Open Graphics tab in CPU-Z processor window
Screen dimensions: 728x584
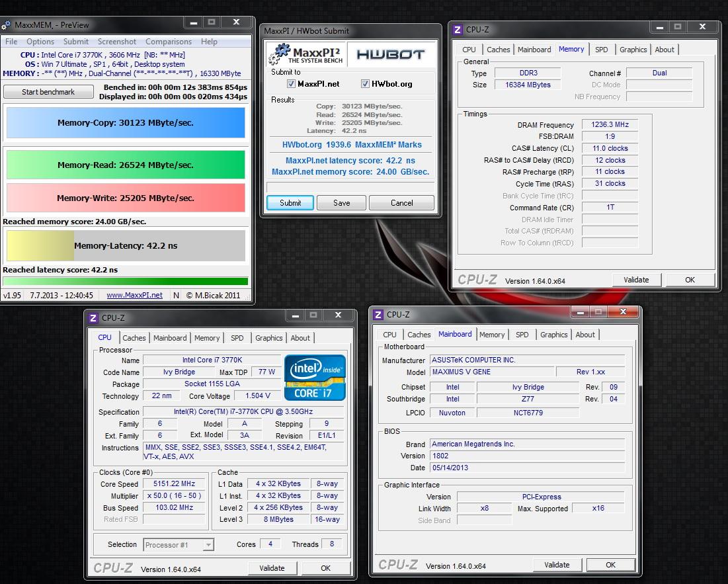click(269, 338)
